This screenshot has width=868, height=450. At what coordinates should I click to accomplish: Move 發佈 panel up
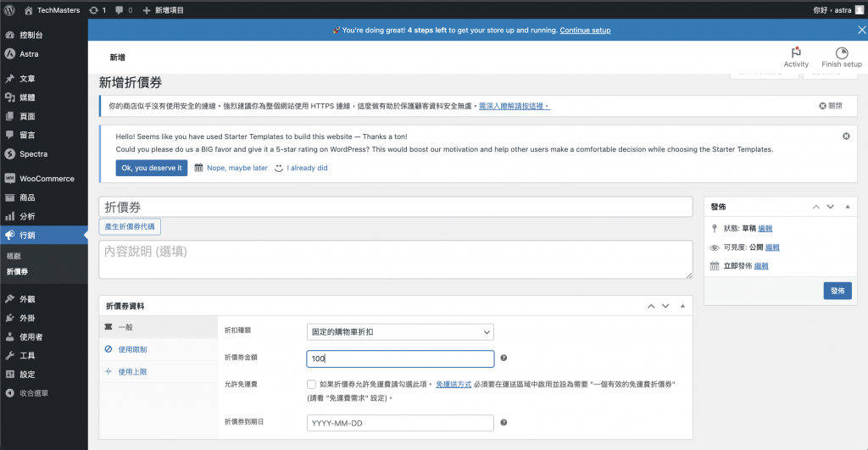[816, 207]
